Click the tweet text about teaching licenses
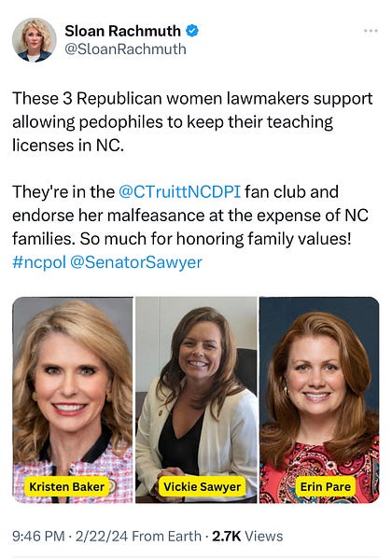This screenshot has height=560, width=392. (192, 121)
